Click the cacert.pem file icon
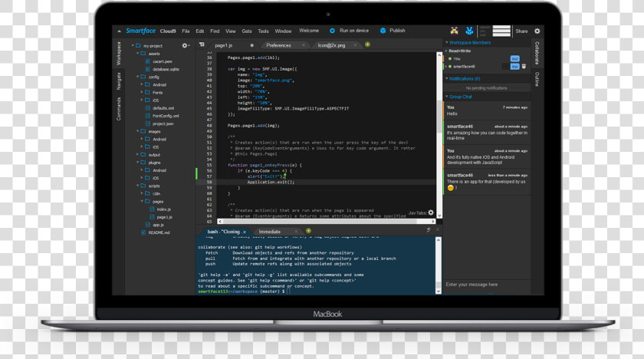Viewport: 644px width, 359px height. 148,61
